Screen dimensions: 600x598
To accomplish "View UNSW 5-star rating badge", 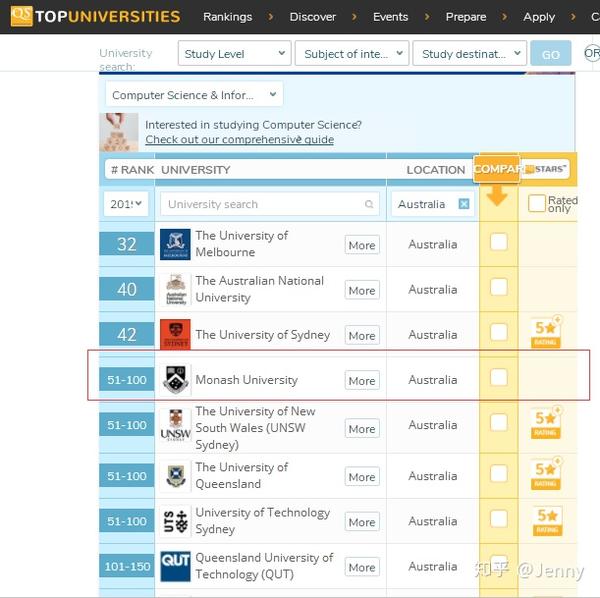I will [x=546, y=422].
